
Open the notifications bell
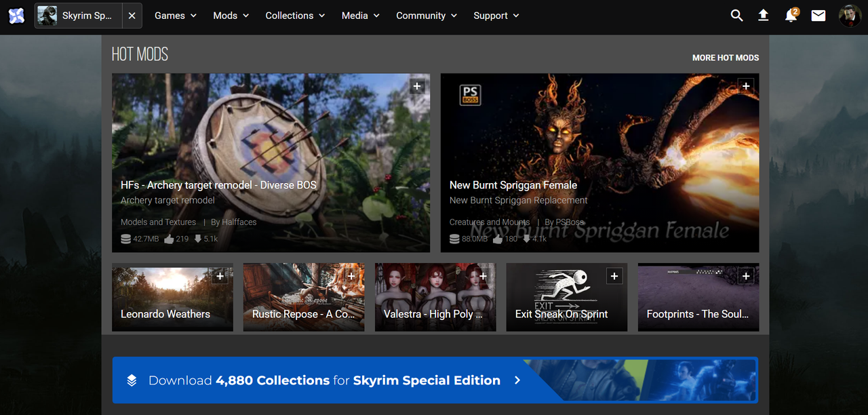[x=791, y=15]
